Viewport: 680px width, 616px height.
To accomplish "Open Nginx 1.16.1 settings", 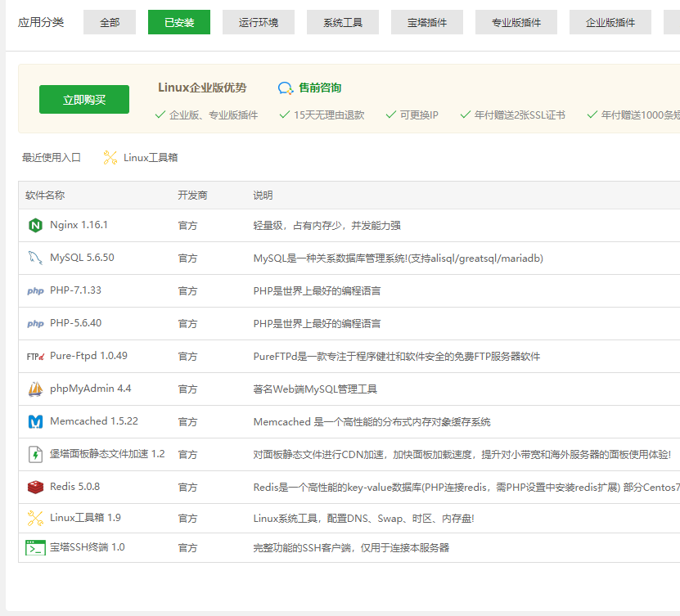I will tap(79, 225).
